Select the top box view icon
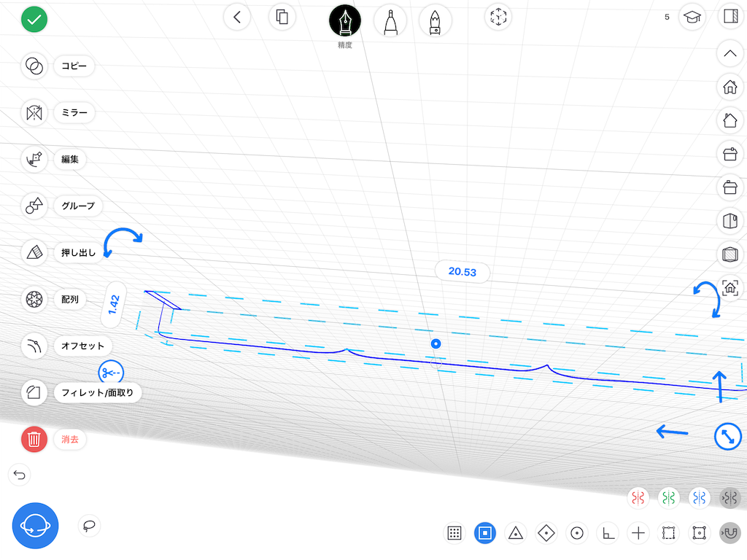The height and width of the screenshot is (560, 747). tap(730, 154)
